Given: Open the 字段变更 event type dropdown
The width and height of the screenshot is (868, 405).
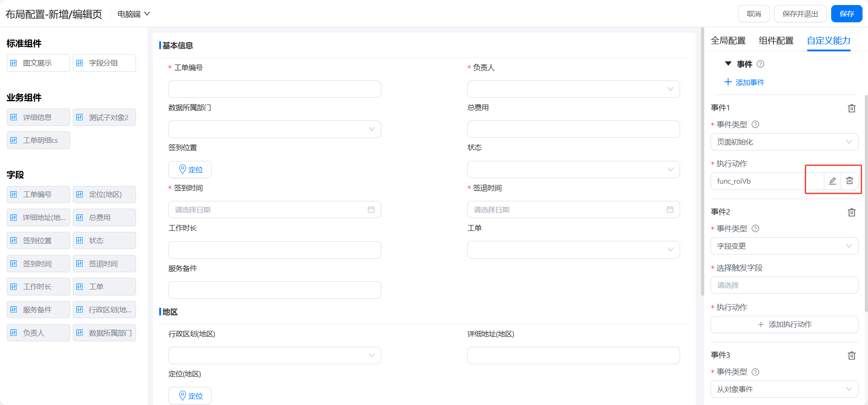Looking at the screenshot, I should [x=784, y=246].
